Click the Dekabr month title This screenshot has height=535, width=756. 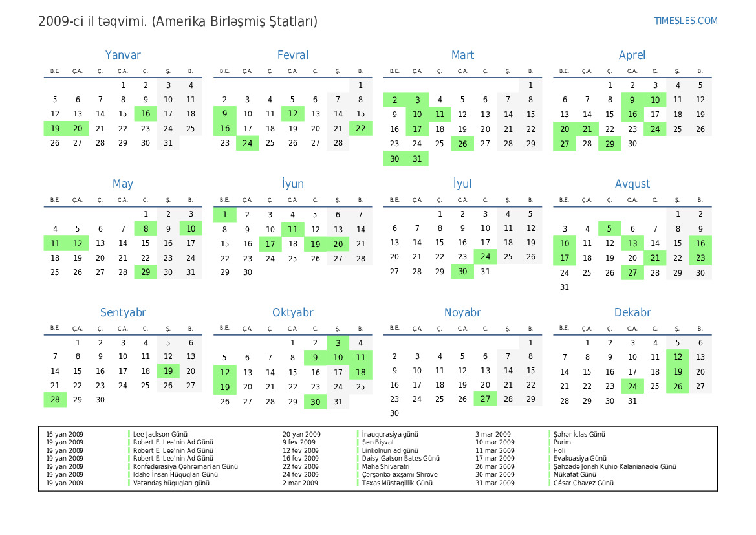632,312
